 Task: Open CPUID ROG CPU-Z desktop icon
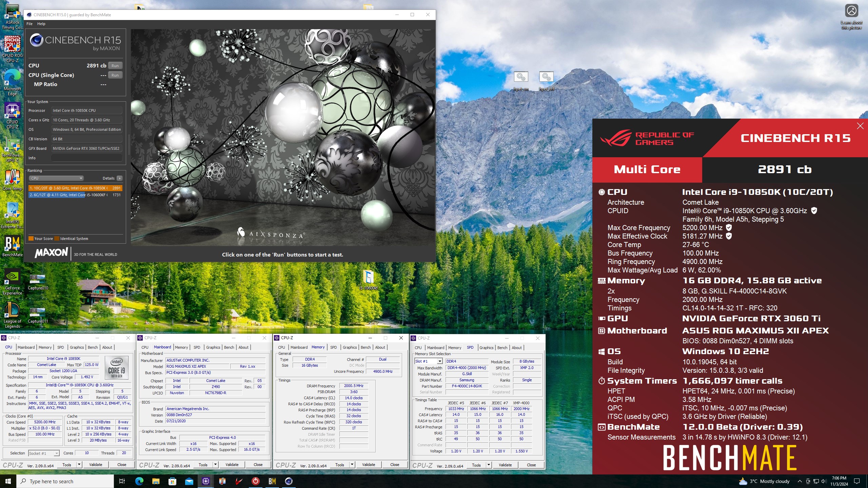coord(13,49)
